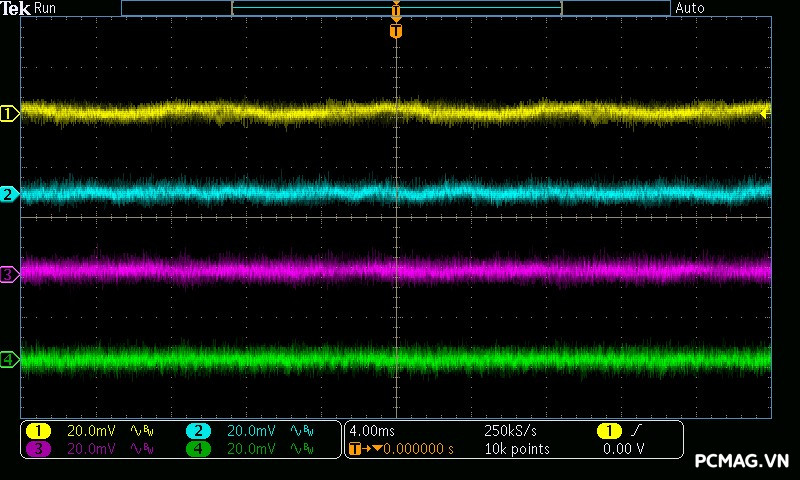
Task: Click the channel 1 bandwidth limit symbol
Action: pyautogui.click(x=142, y=430)
